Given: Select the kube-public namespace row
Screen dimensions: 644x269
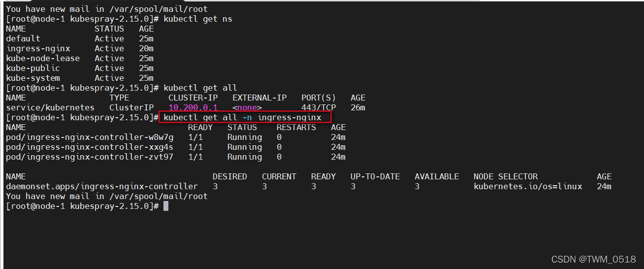Looking at the screenshot, I should (33, 68).
